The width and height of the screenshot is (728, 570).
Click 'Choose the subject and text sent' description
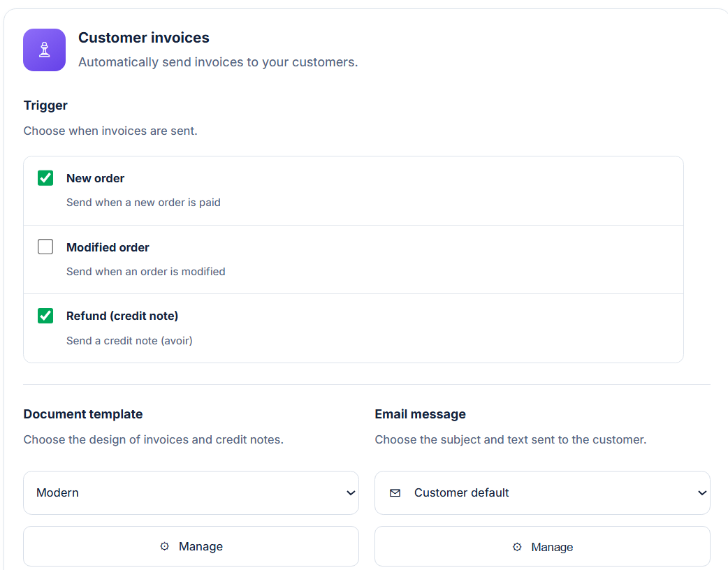click(x=511, y=439)
